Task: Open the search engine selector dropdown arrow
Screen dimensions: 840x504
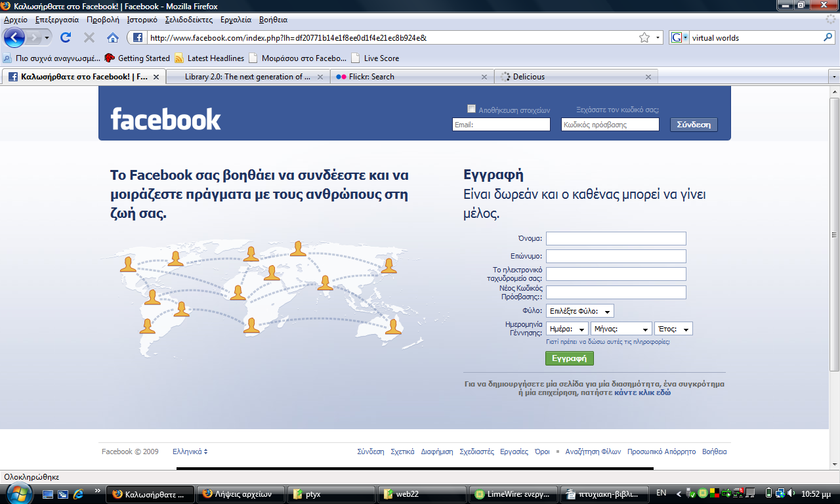Action: click(686, 37)
